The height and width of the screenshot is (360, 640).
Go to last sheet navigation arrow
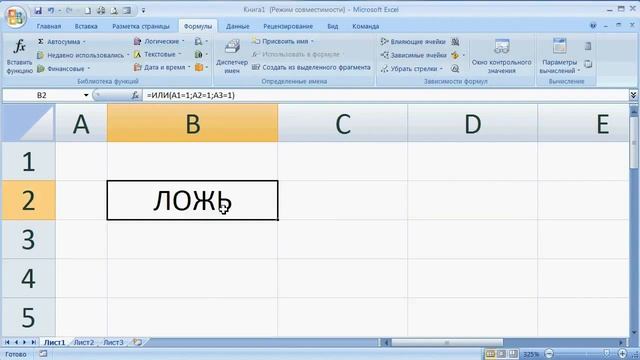(x=34, y=342)
